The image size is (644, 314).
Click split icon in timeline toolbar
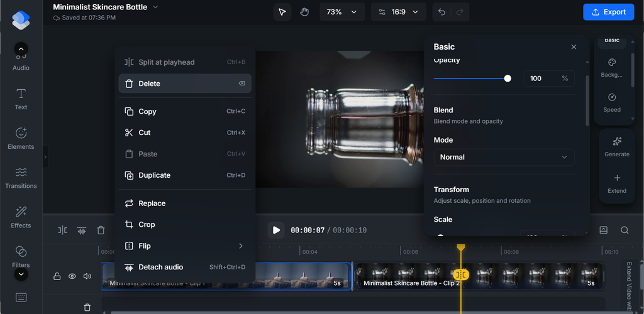(x=62, y=230)
